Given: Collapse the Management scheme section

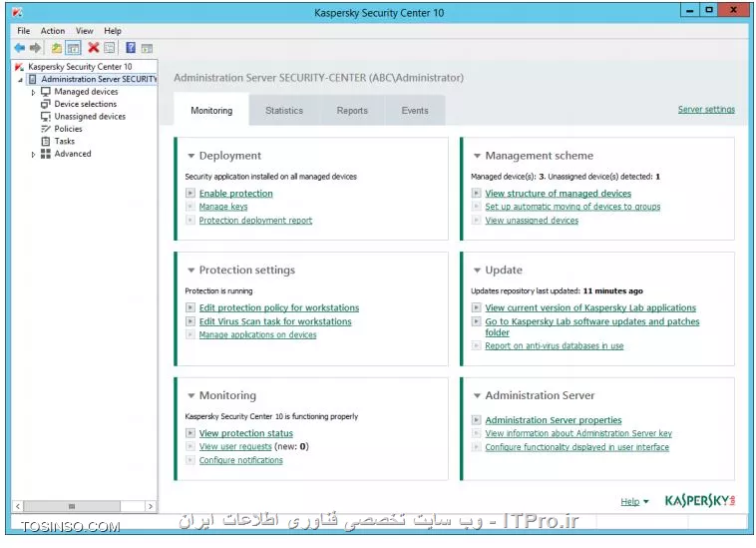Looking at the screenshot, I should point(477,156).
